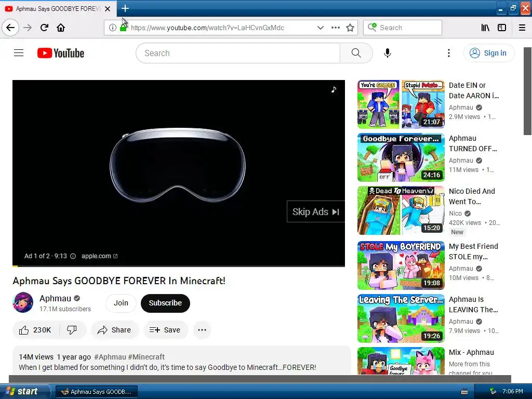Click the page vertical scrollbar
This screenshot has height=399, width=532.
pos(528,91)
